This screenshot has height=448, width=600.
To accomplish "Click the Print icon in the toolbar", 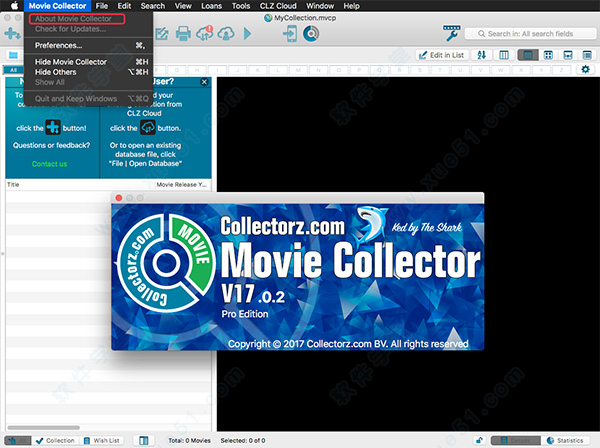I will 183,34.
